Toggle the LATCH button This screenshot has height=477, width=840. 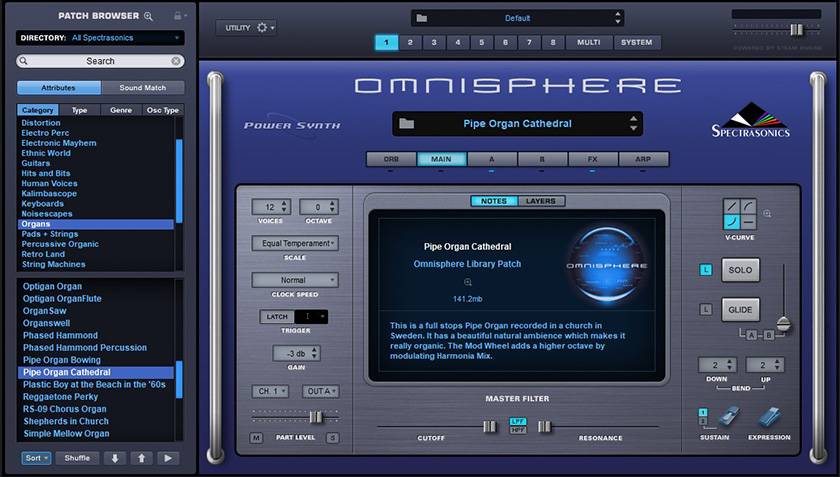(277, 317)
